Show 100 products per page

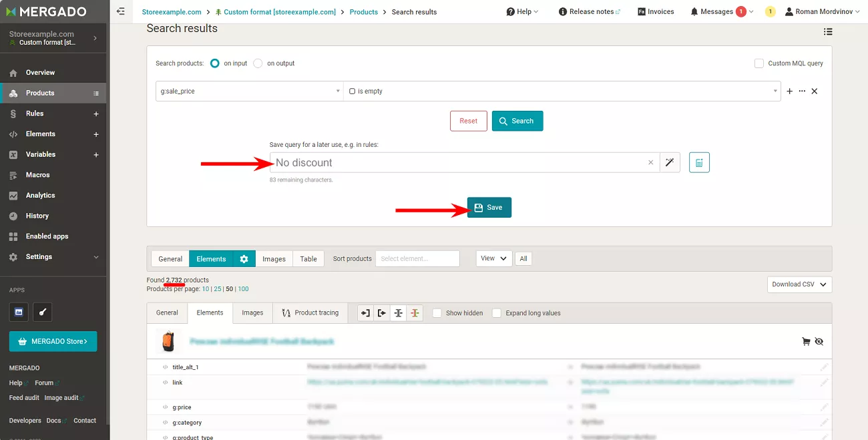click(x=243, y=289)
